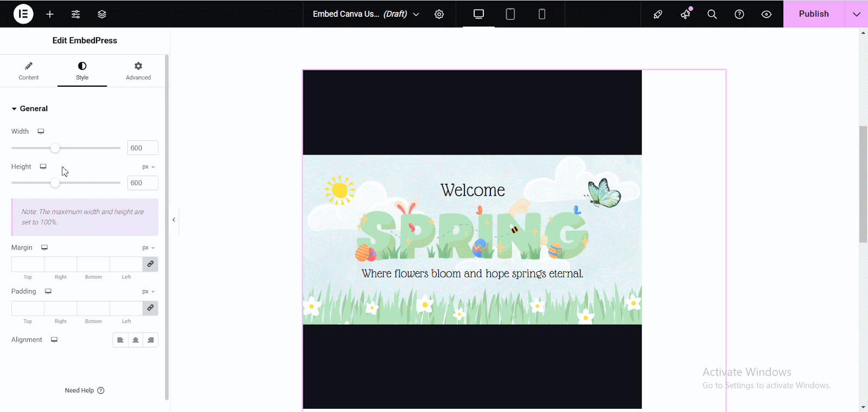Image resolution: width=868 pixels, height=412 pixels.
Task: Change the Height unit px dropdown
Action: [x=149, y=167]
